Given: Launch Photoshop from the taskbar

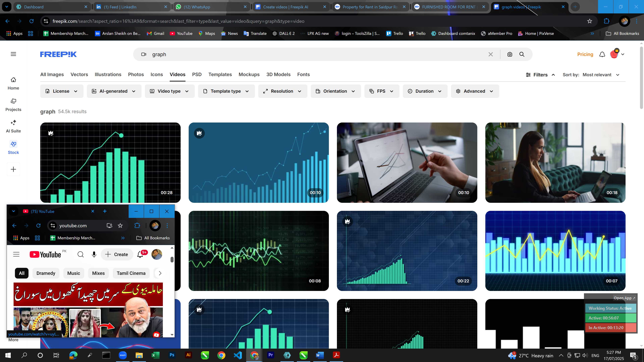Looking at the screenshot, I should (172, 355).
